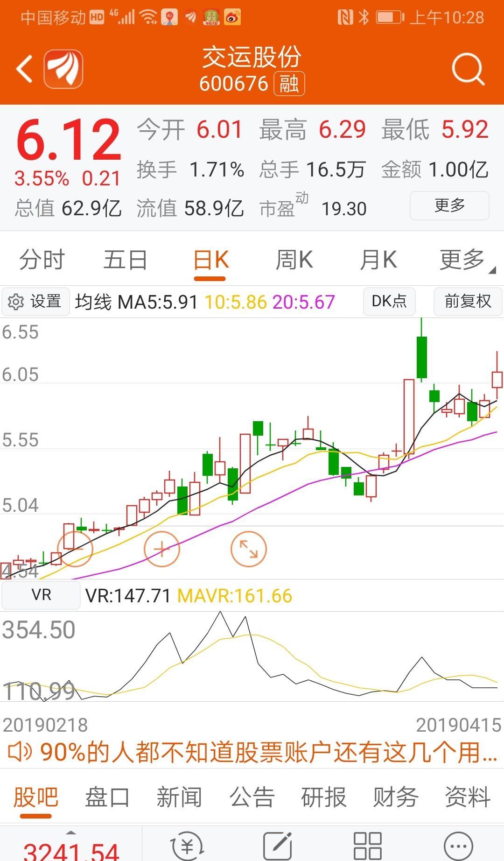The height and width of the screenshot is (861, 504).
Task: Open the 财务 finance tab
Action: (396, 797)
